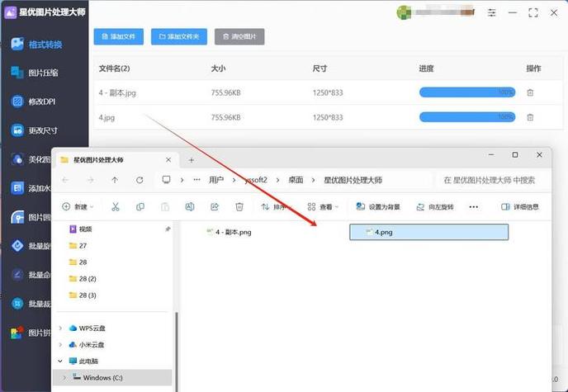Open 格式转换 in the sidebar

click(x=36, y=45)
